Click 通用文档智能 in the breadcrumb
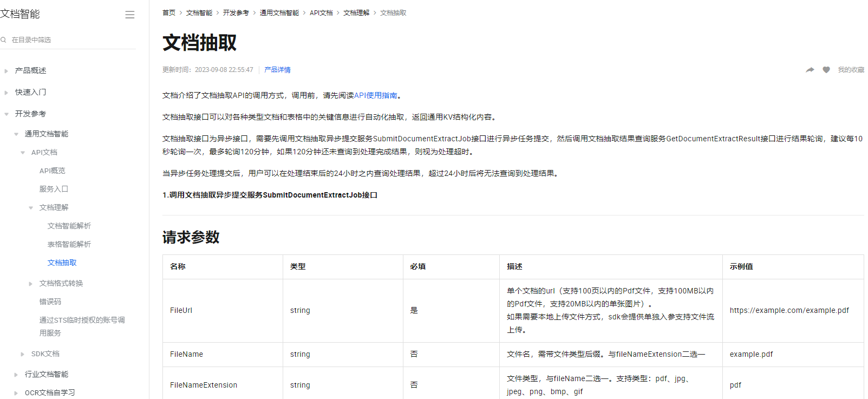The height and width of the screenshot is (399, 868). pyautogui.click(x=279, y=13)
